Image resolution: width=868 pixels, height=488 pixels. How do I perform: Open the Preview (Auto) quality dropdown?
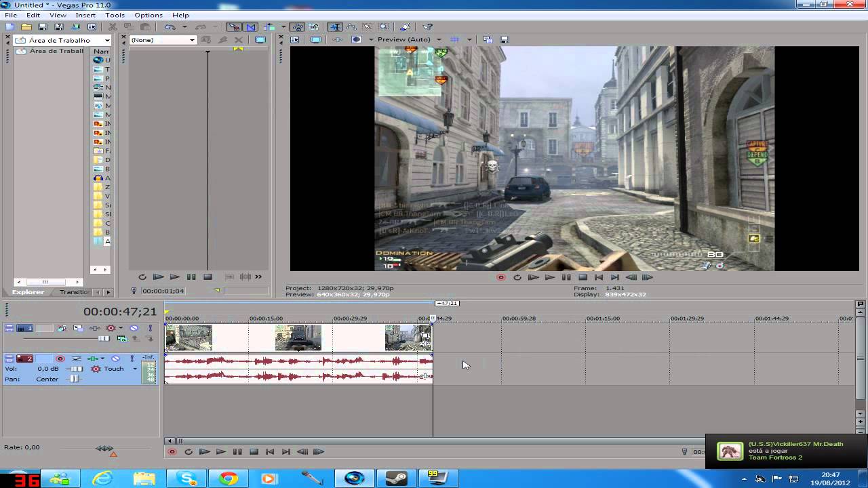(x=439, y=39)
